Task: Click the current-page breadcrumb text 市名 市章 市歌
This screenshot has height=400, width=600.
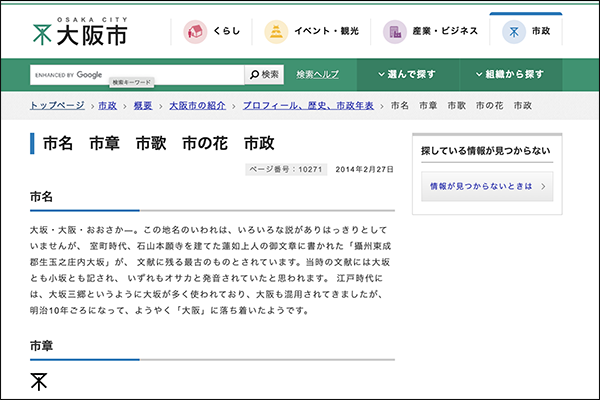Action: click(461, 106)
